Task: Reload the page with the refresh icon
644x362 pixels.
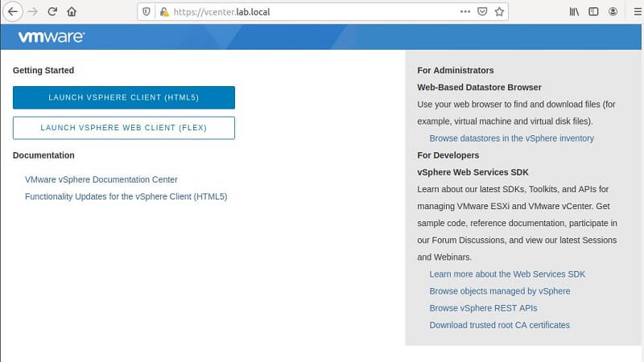Action: [x=52, y=12]
